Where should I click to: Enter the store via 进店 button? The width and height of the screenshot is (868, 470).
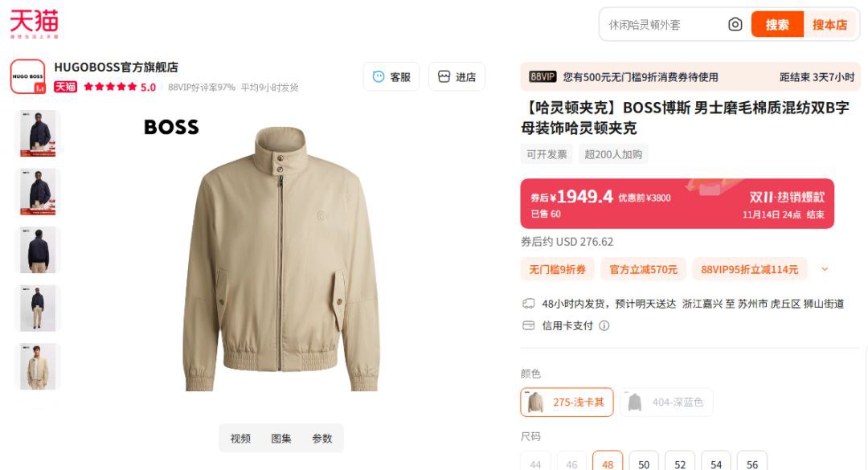click(457, 77)
